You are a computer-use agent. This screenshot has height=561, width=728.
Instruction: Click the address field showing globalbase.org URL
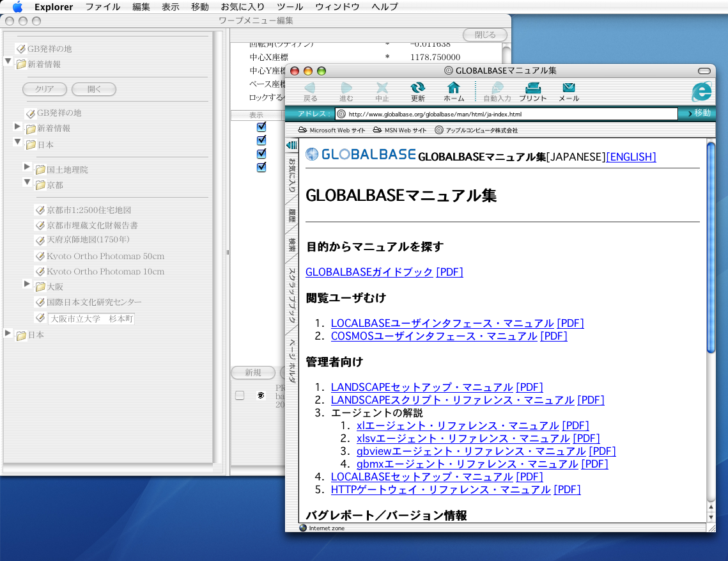point(506,114)
